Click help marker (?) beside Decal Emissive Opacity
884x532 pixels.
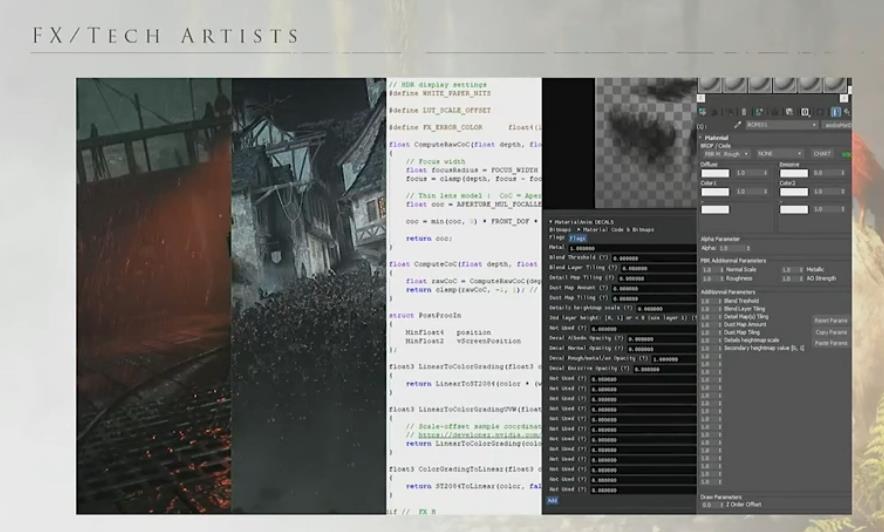[625, 369]
